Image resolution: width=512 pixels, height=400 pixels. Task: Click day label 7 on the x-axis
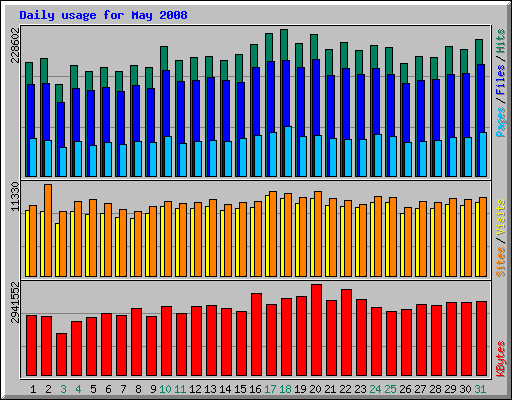(123, 389)
